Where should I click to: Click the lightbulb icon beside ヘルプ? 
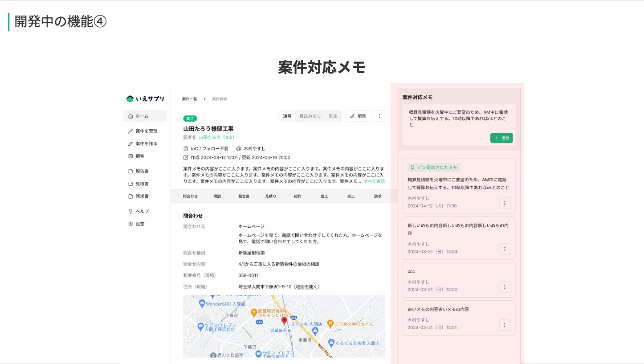coord(130,212)
